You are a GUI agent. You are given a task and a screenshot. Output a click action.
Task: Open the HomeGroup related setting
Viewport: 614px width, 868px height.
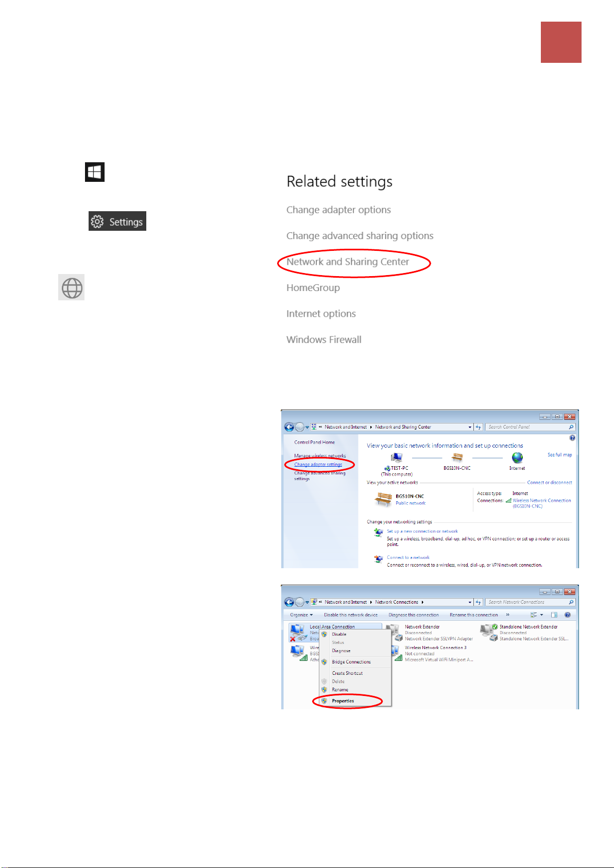tap(313, 287)
